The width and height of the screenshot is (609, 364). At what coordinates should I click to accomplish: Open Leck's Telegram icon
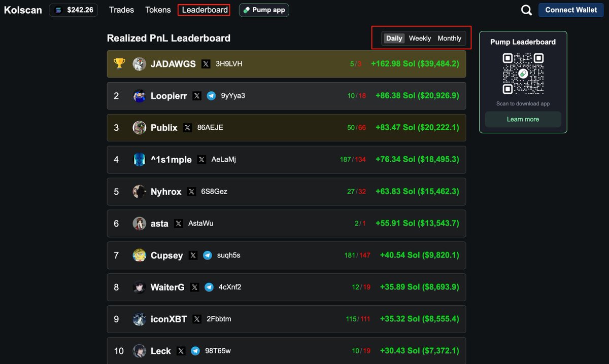(x=195, y=351)
